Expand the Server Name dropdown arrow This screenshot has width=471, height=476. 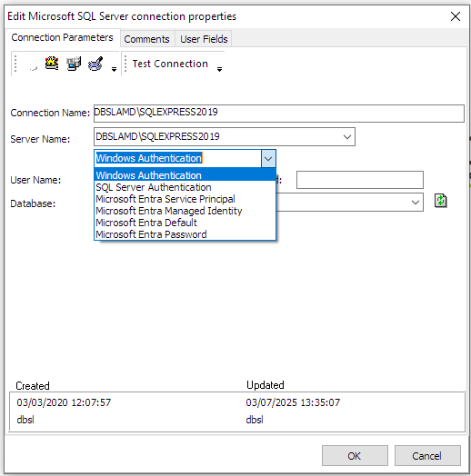[x=347, y=137]
